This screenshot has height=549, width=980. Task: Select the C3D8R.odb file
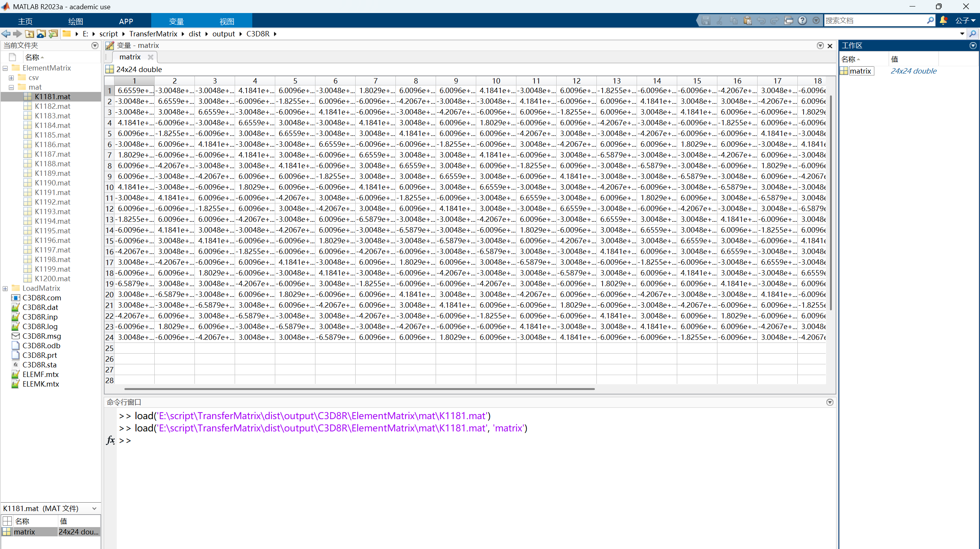click(x=41, y=346)
